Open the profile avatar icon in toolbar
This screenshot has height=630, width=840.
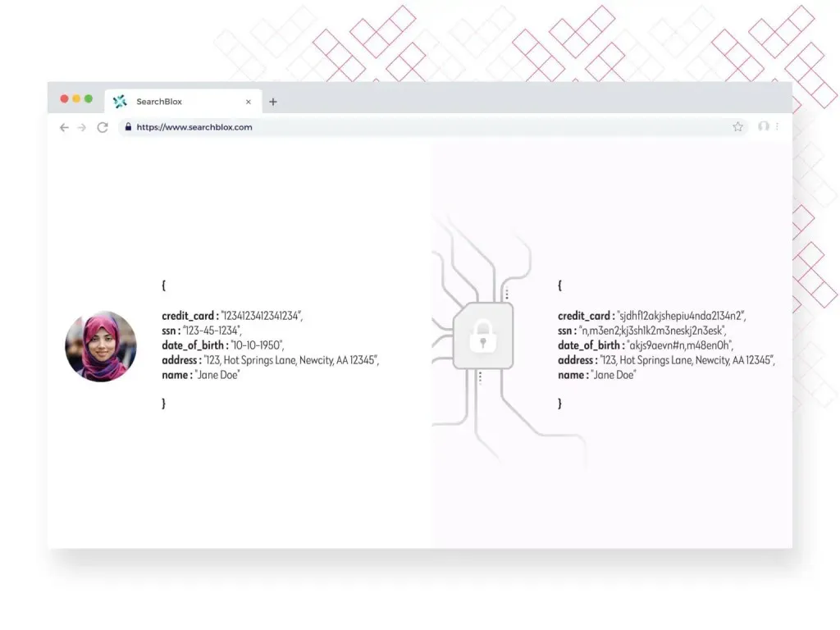764,126
